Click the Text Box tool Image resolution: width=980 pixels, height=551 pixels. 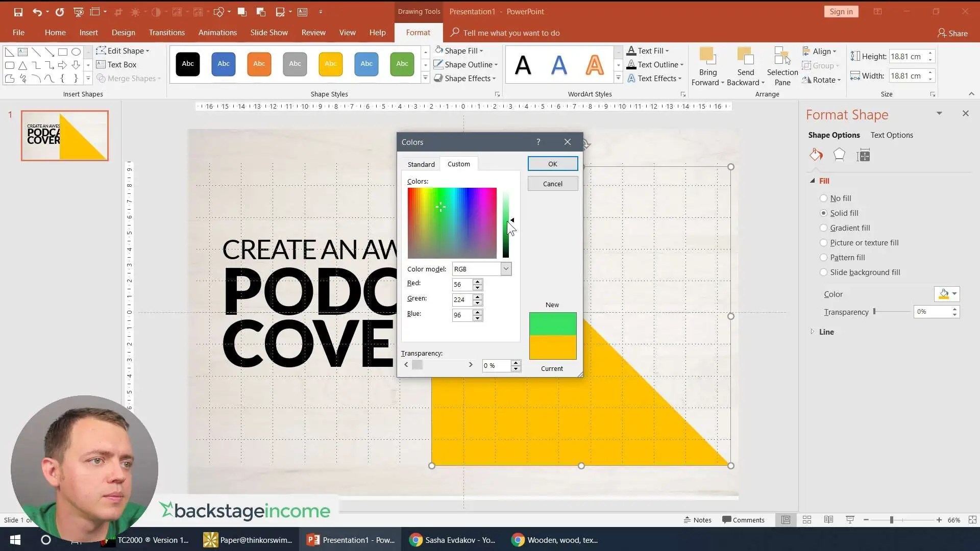pyautogui.click(x=116, y=65)
